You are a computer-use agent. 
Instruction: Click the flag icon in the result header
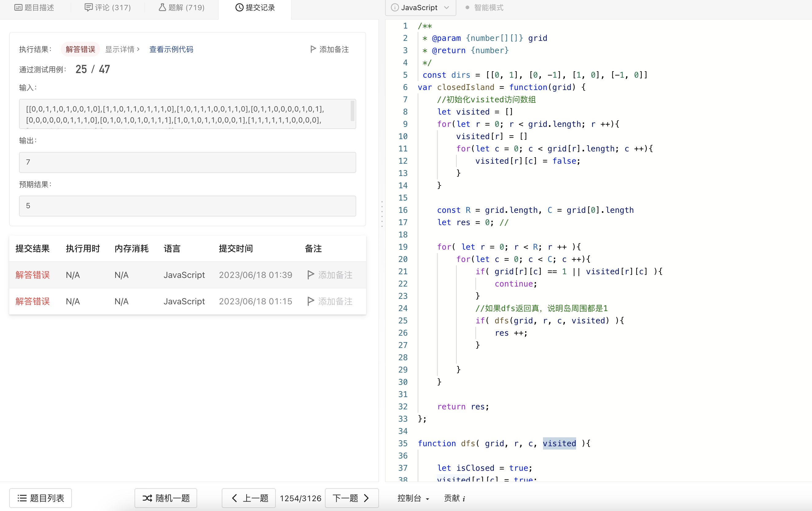click(313, 49)
